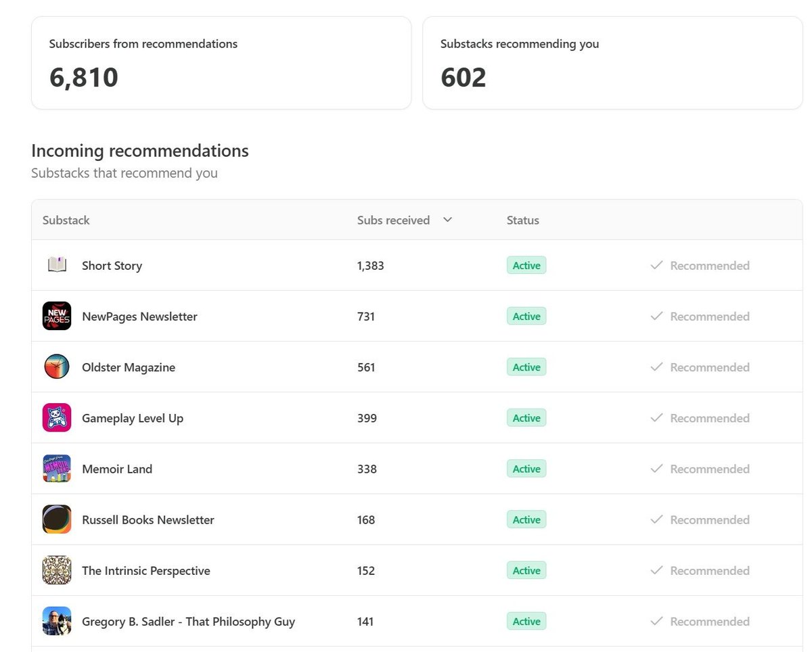The height and width of the screenshot is (652, 812).
Task: Click the Active badge for Short Story
Action: pos(526,265)
